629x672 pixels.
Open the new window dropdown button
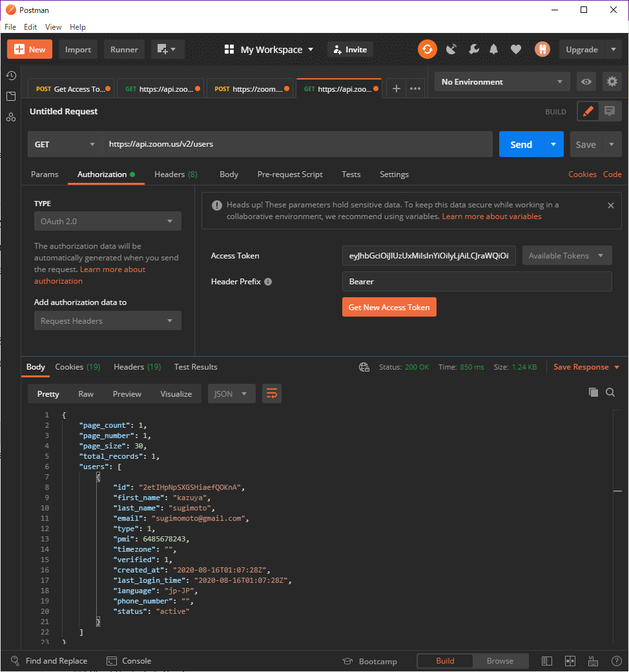(x=167, y=49)
